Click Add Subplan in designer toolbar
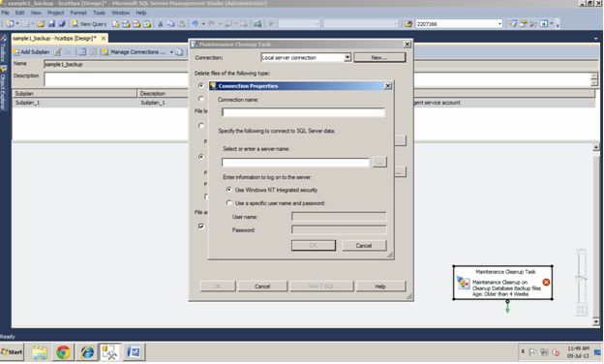 [31, 52]
